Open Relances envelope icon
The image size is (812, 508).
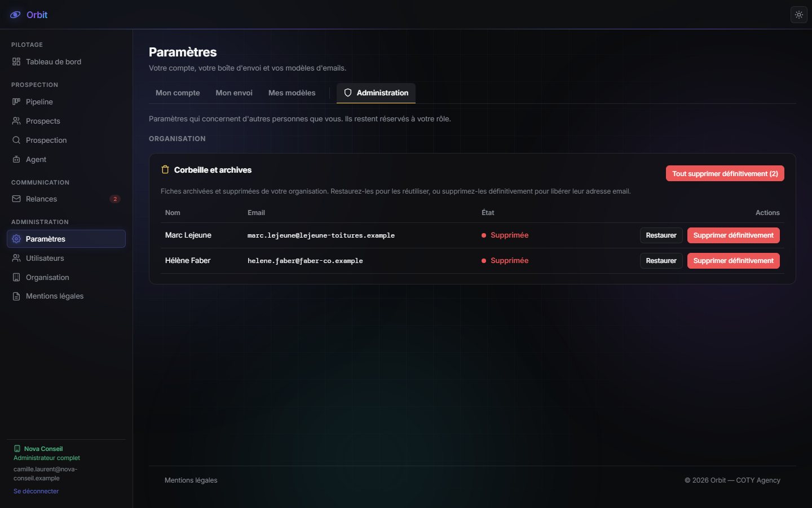16,199
